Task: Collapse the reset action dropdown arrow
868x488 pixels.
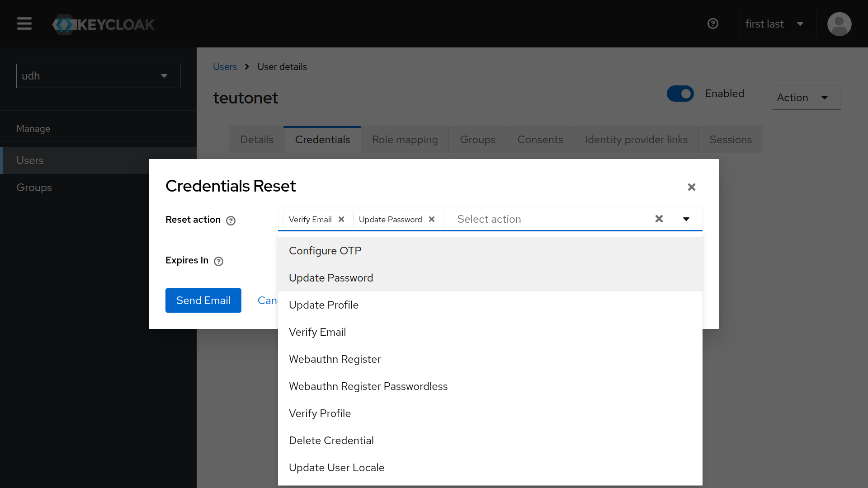Action: (x=686, y=219)
